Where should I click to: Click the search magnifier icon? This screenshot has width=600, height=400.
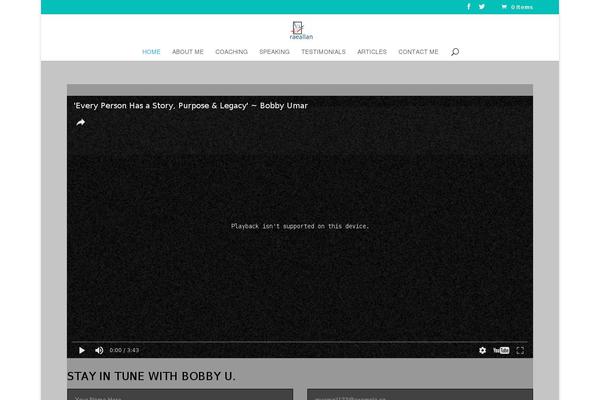click(455, 52)
